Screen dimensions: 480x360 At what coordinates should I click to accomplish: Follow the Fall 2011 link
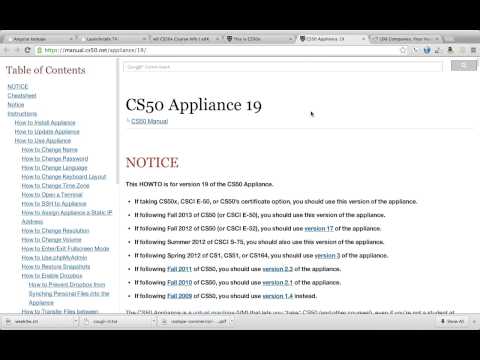[x=180, y=269]
